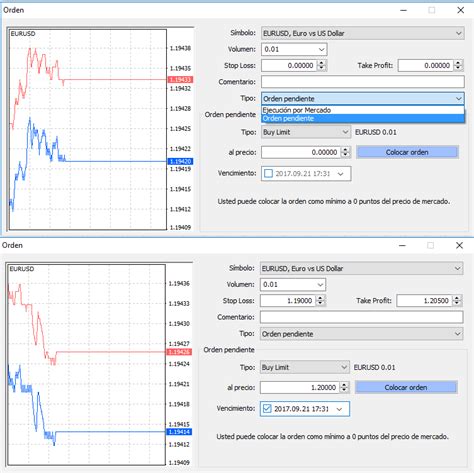Screen dimensions: 474x473
Task: Click 'al precio' field showing 0.00000
Action: click(x=301, y=152)
